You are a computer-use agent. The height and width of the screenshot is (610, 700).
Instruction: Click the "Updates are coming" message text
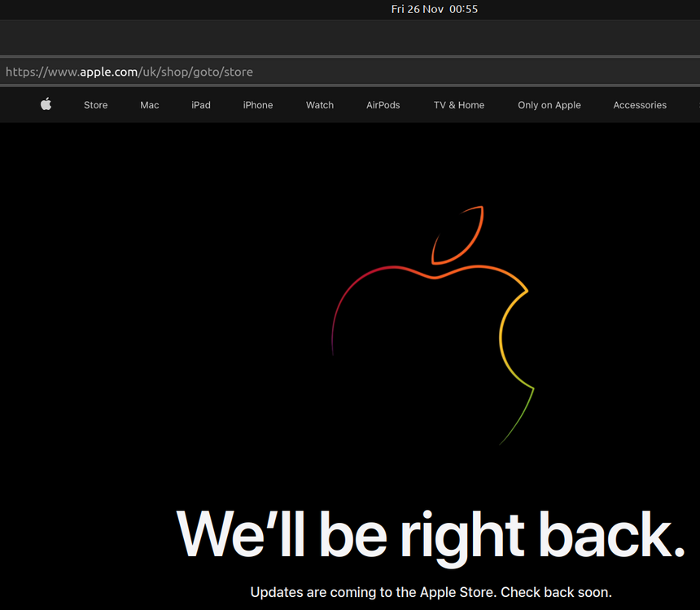tap(373, 592)
